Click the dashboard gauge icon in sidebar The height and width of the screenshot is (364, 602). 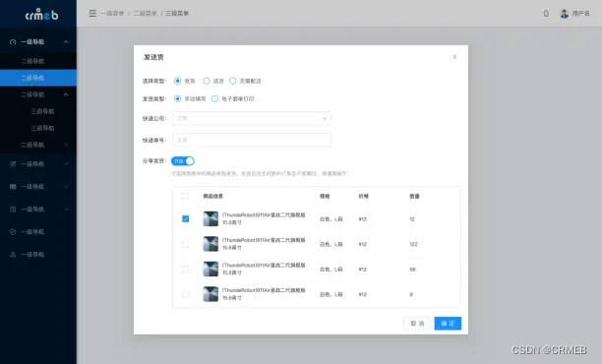(13, 42)
